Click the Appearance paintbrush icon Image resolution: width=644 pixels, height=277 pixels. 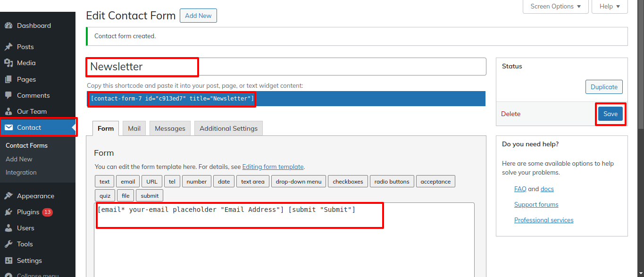[8, 196]
